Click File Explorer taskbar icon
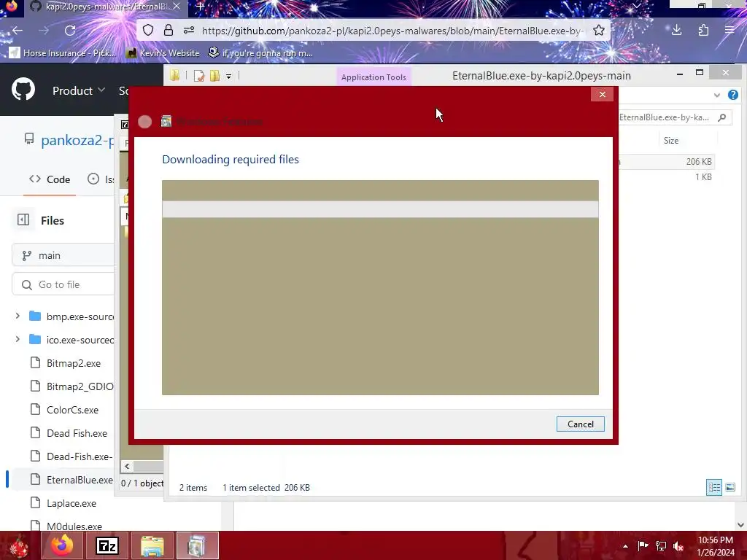The width and height of the screenshot is (747, 560). [152, 545]
